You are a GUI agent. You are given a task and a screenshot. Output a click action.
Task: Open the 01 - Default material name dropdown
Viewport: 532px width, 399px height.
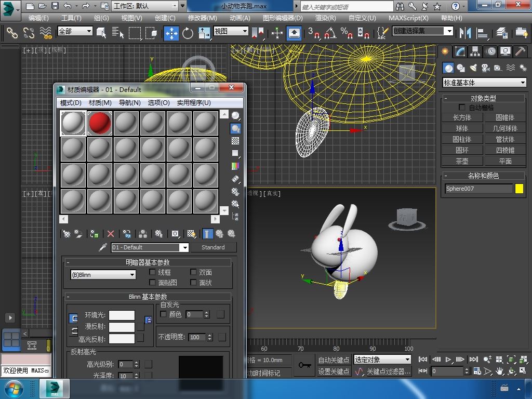(150, 247)
